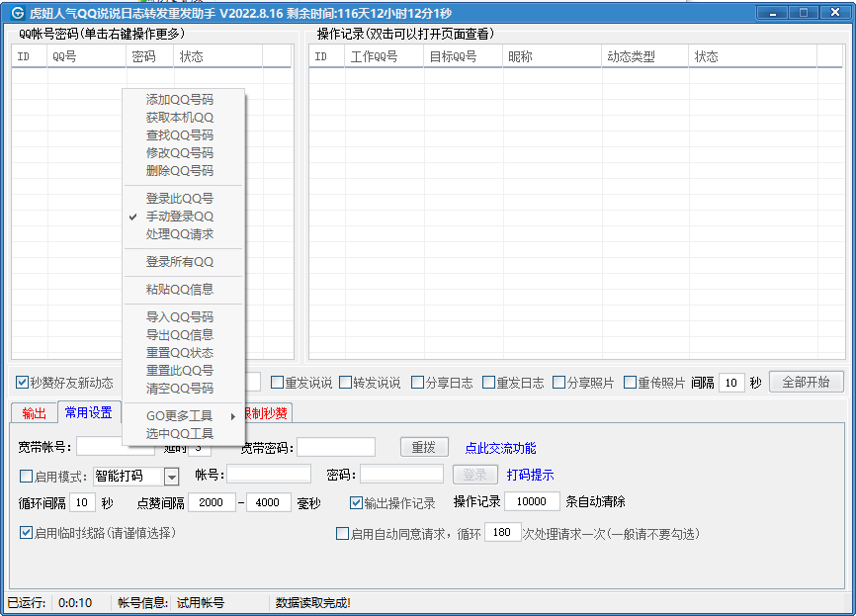The image size is (856, 616).
Task: Open the 打码提示 link
Action: pyautogui.click(x=530, y=475)
